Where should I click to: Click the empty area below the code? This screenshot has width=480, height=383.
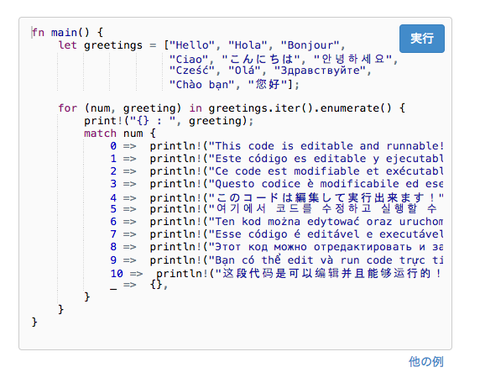tap(235, 337)
